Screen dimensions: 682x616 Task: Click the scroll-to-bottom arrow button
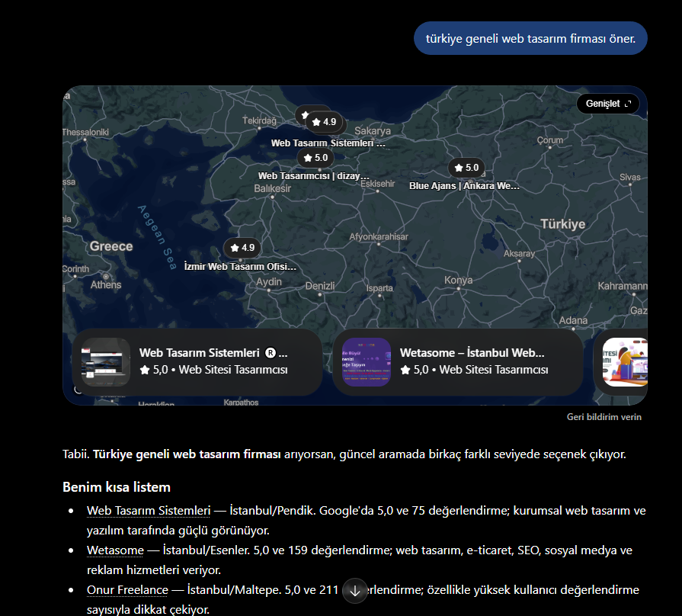click(355, 591)
